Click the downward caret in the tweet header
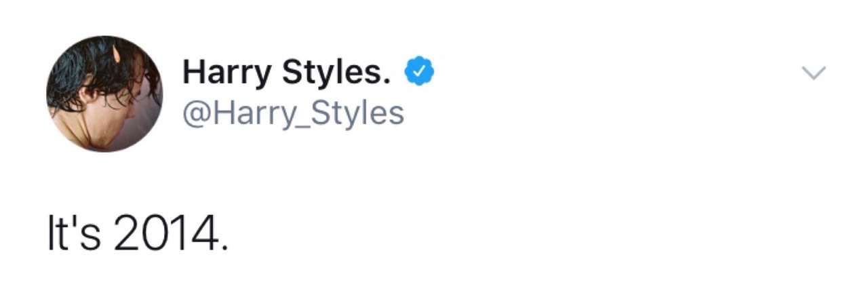868x287 pixels. pyautogui.click(x=813, y=73)
